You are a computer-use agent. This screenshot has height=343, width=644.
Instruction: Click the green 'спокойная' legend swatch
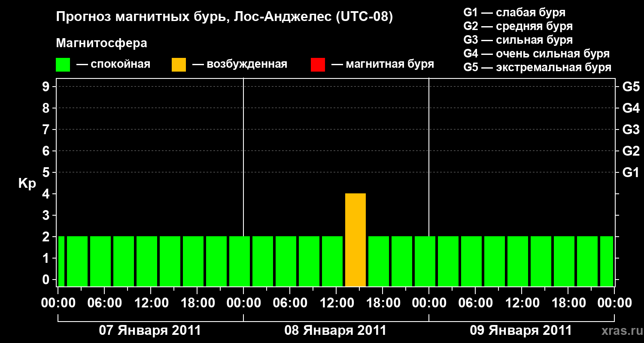coord(63,65)
